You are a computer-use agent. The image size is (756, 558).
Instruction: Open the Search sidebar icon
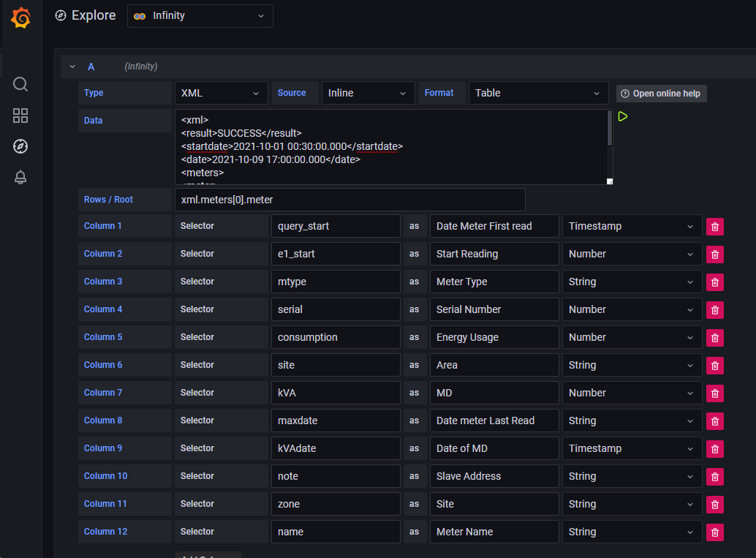tap(20, 84)
